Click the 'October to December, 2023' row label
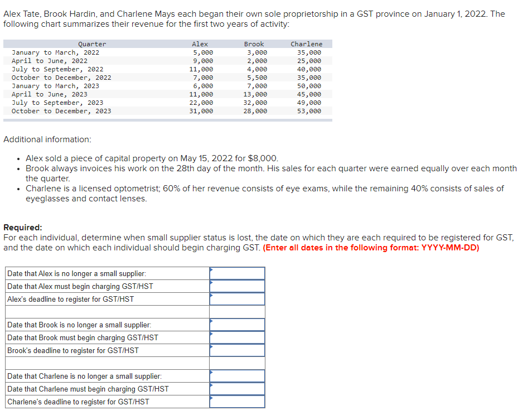 [61, 111]
